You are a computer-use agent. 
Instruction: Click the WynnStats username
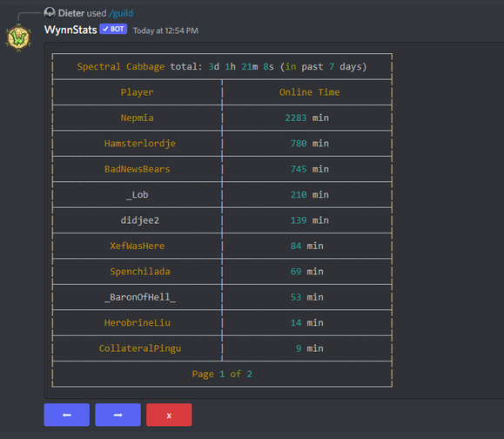tap(71, 30)
